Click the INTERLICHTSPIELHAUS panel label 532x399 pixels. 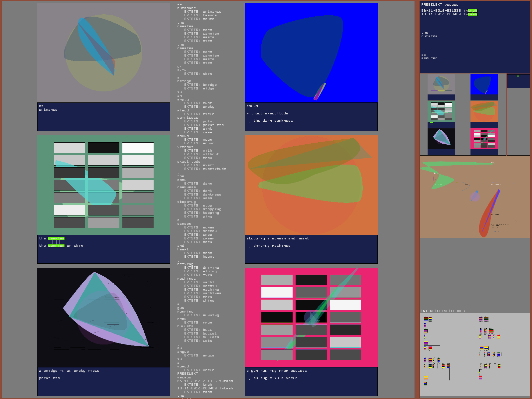pyautogui.click(x=443, y=311)
